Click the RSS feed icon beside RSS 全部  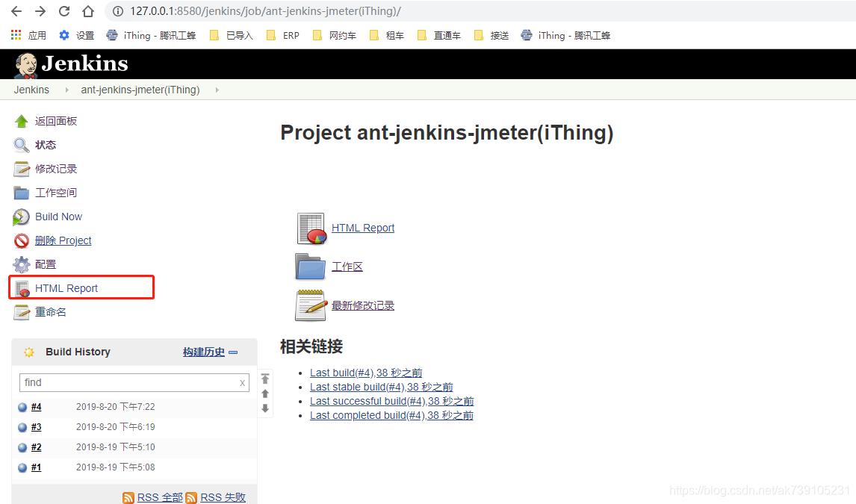click(x=128, y=497)
